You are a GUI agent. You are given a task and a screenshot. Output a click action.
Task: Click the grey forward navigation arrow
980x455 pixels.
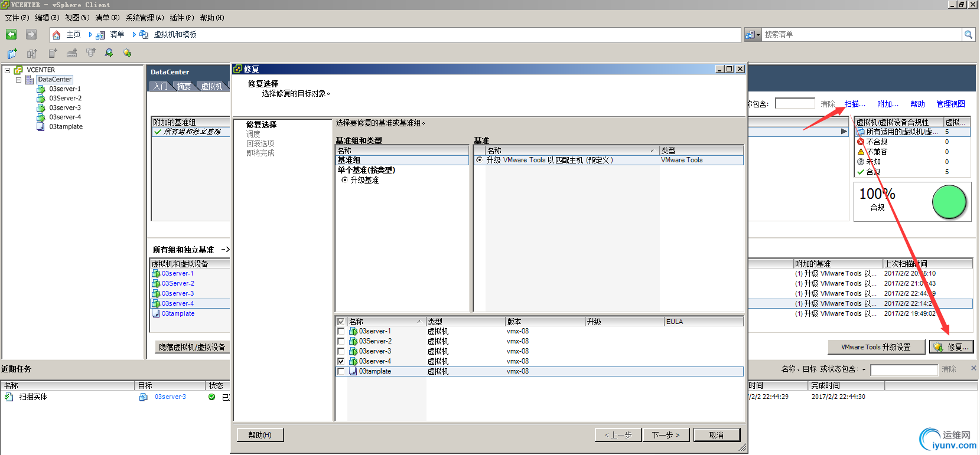(31, 35)
